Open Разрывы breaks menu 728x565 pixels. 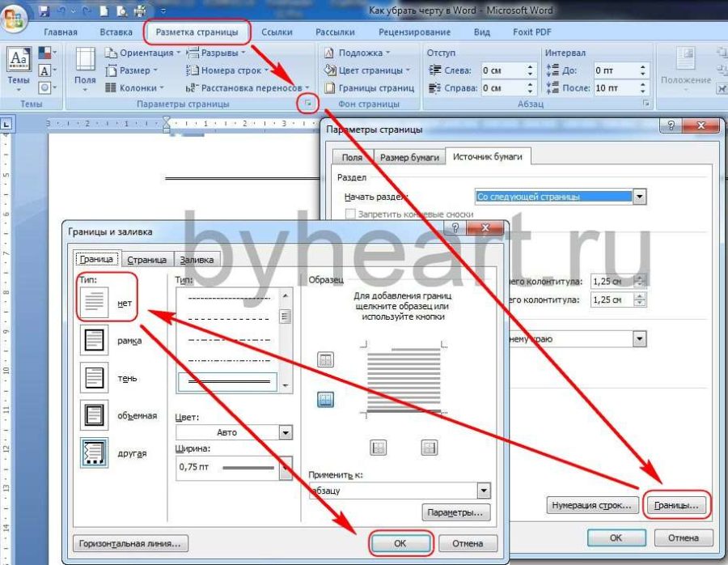tap(216, 53)
